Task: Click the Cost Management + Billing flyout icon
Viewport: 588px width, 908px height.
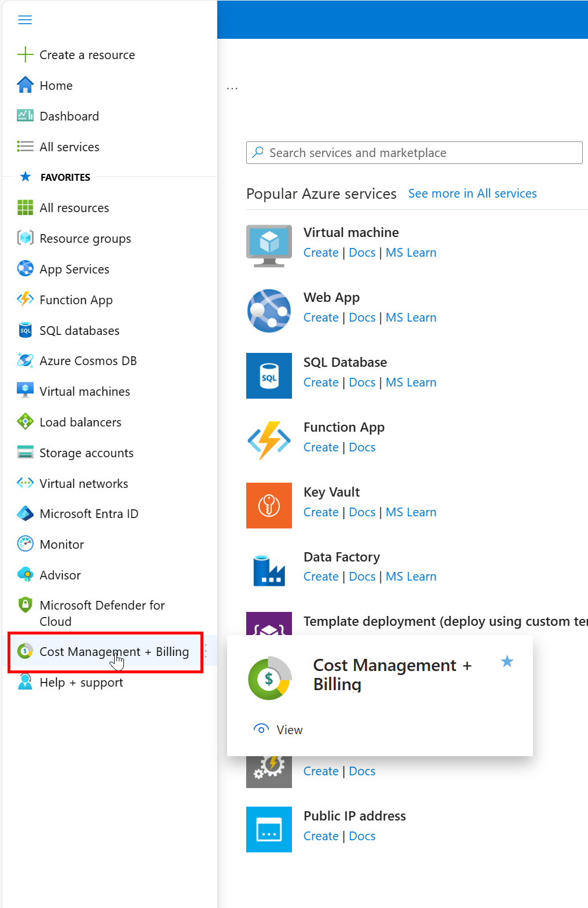Action: point(269,678)
